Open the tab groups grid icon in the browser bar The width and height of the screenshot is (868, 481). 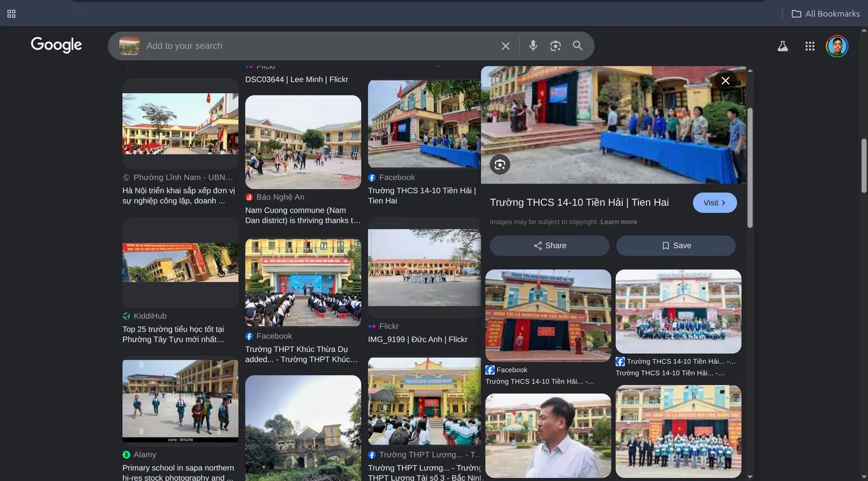point(11,14)
